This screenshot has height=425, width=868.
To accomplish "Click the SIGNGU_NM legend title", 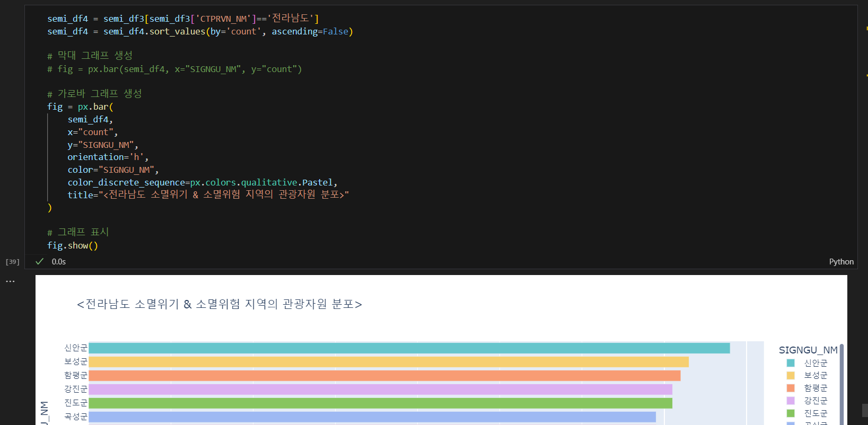I will (808, 350).
